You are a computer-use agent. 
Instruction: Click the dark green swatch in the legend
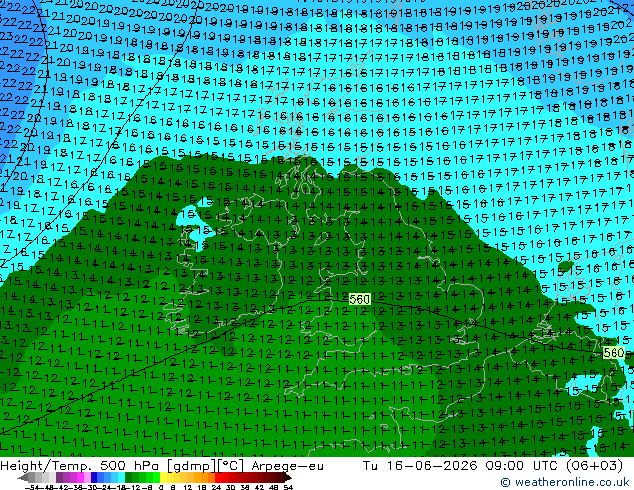tap(129, 477)
